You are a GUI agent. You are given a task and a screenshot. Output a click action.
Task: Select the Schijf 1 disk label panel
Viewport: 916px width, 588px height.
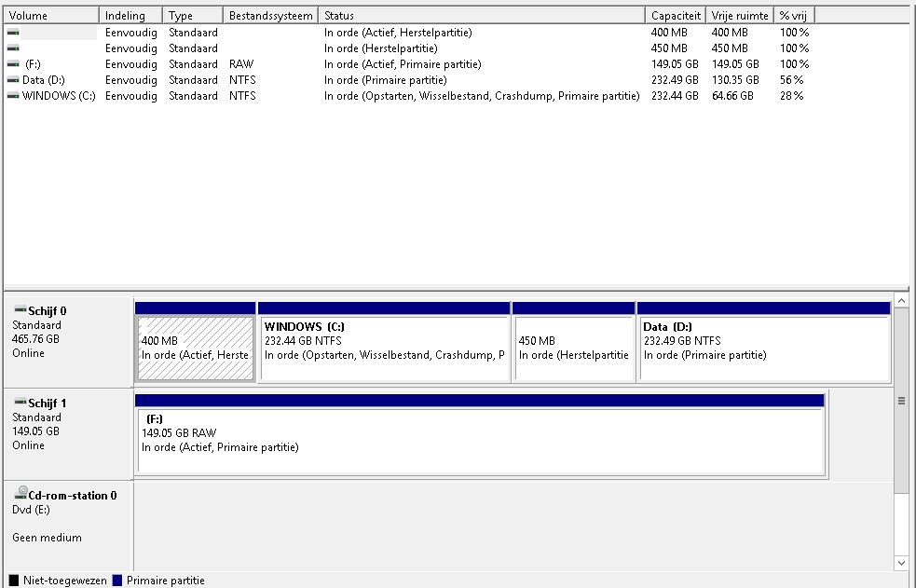[x=68, y=434]
